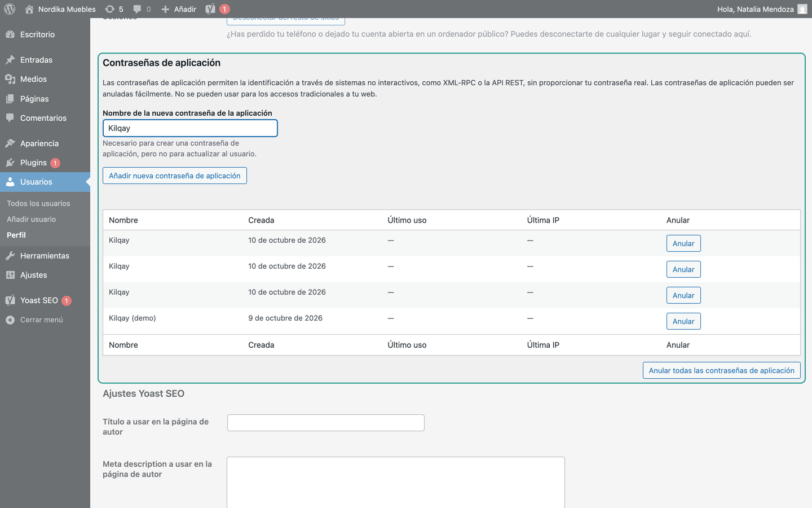Click the home icon beside Nordika Muebles
812x508 pixels.
29,9
